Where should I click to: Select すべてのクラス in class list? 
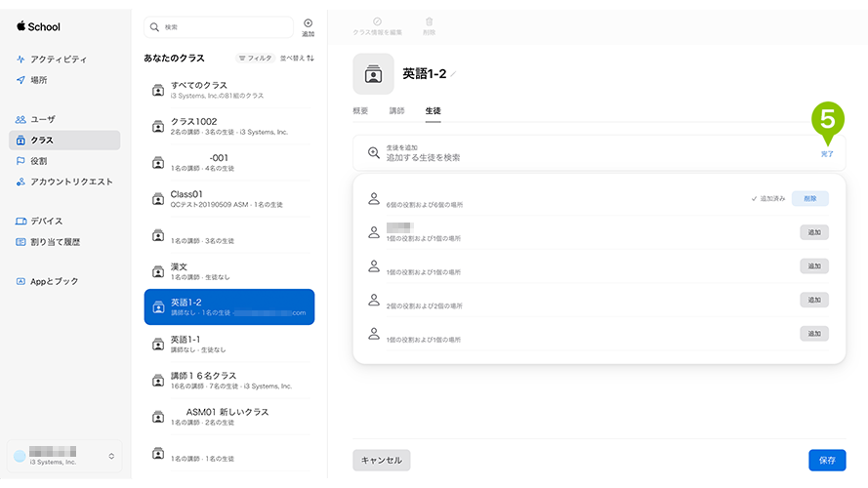click(x=229, y=90)
